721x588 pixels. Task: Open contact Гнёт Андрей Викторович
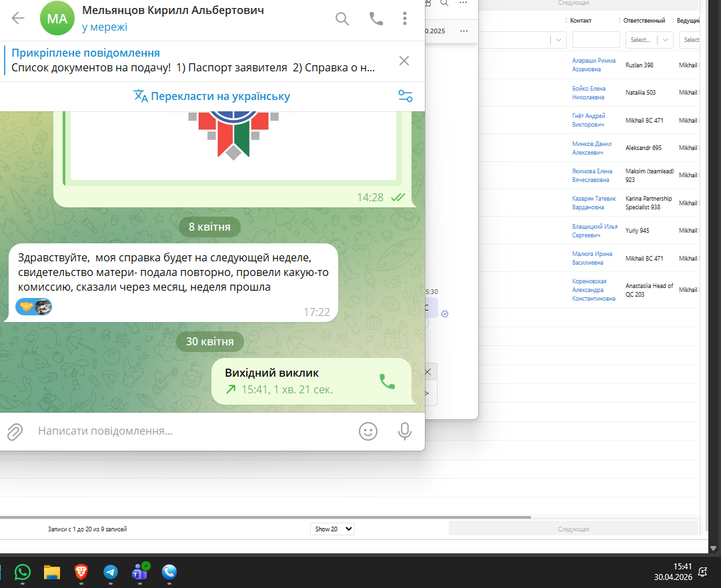pyautogui.click(x=588, y=120)
